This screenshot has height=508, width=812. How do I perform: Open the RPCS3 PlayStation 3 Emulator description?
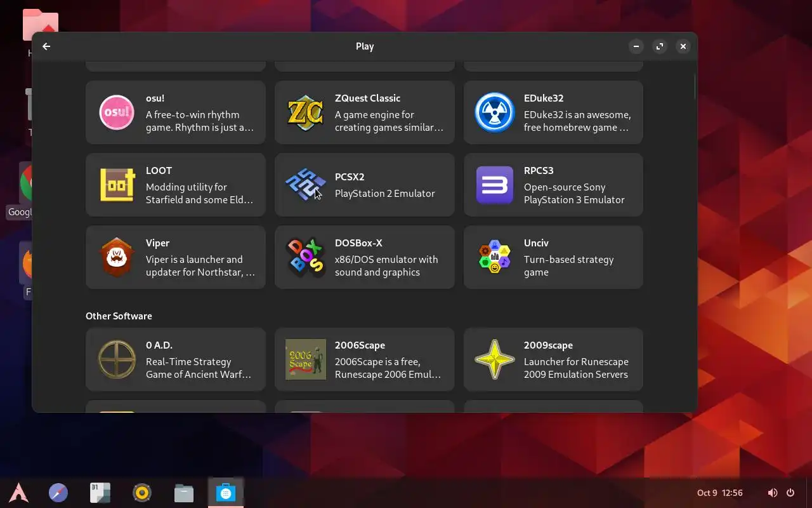click(x=574, y=194)
